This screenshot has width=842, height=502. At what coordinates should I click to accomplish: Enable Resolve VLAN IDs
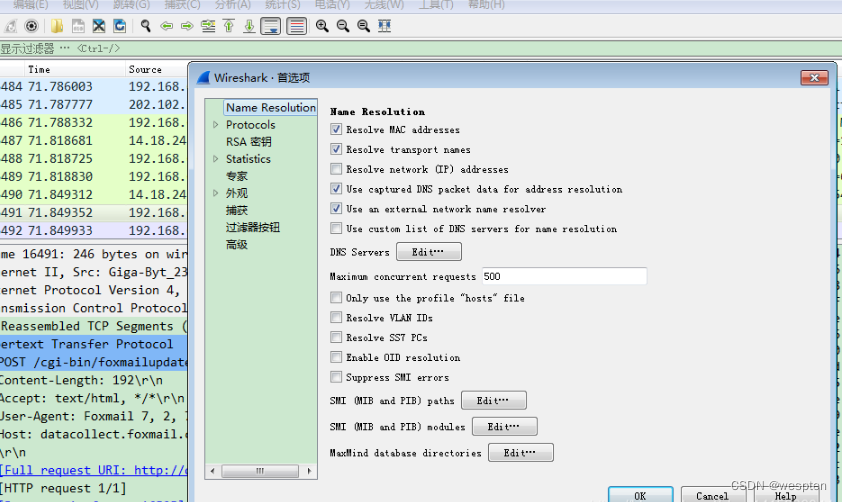click(336, 318)
